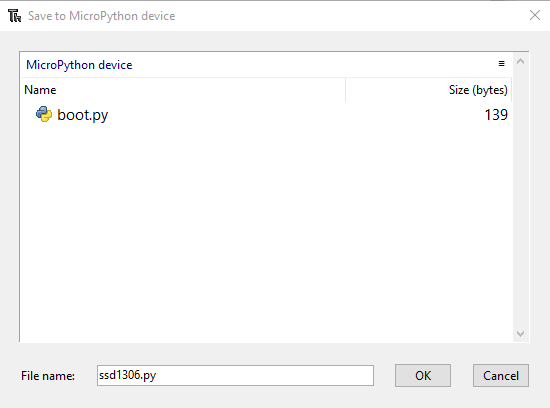Screen dimensions: 550x408
Task: Open the hamburger menu of file browser
Action: (501, 63)
